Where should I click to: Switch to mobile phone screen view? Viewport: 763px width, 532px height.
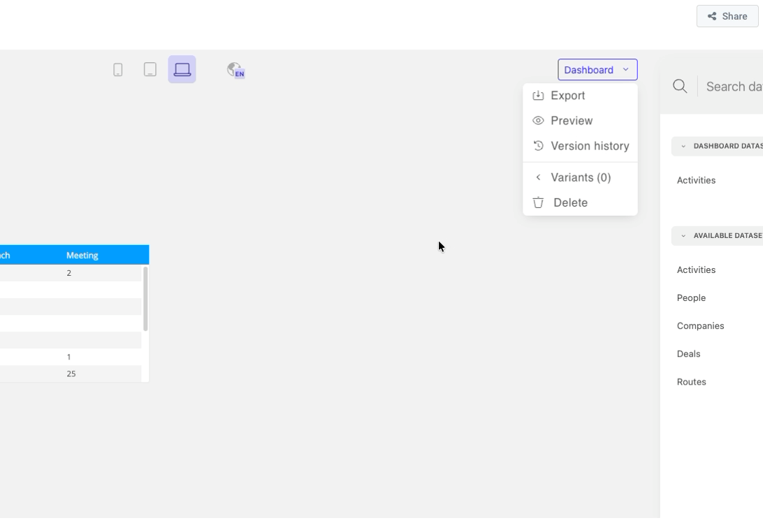pos(118,70)
